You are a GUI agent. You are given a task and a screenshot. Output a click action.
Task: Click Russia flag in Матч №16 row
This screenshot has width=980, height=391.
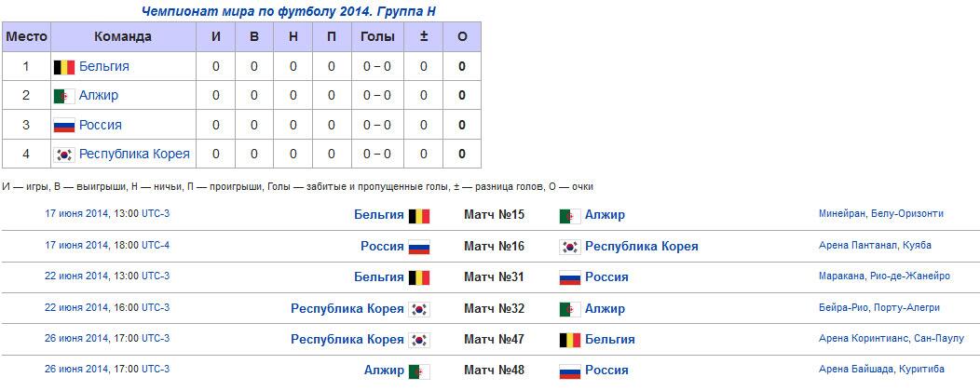(418, 247)
